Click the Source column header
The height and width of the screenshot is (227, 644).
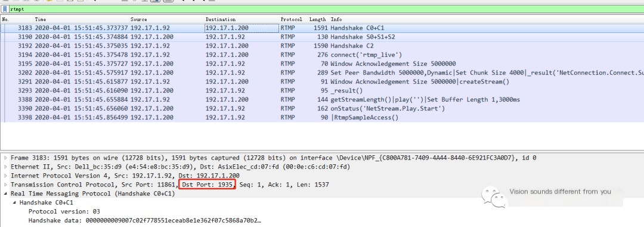click(138, 19)
